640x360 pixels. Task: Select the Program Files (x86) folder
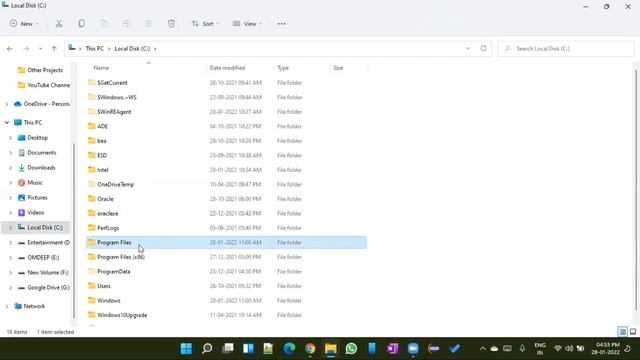[x=227, y=257]
